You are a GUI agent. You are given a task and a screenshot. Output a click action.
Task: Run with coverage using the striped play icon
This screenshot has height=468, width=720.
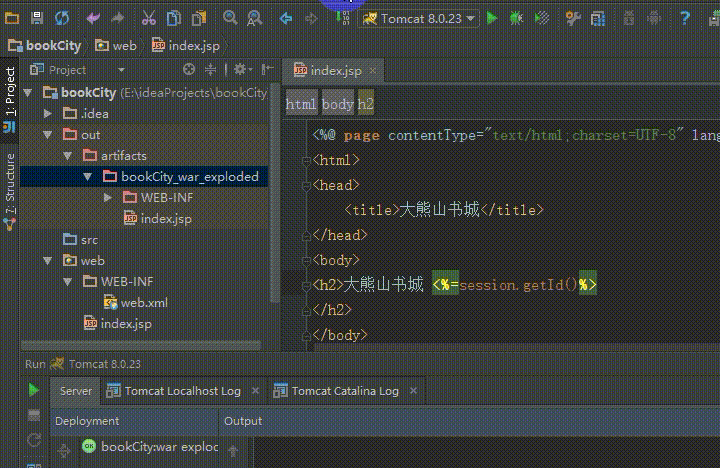(x=542, y=18)
